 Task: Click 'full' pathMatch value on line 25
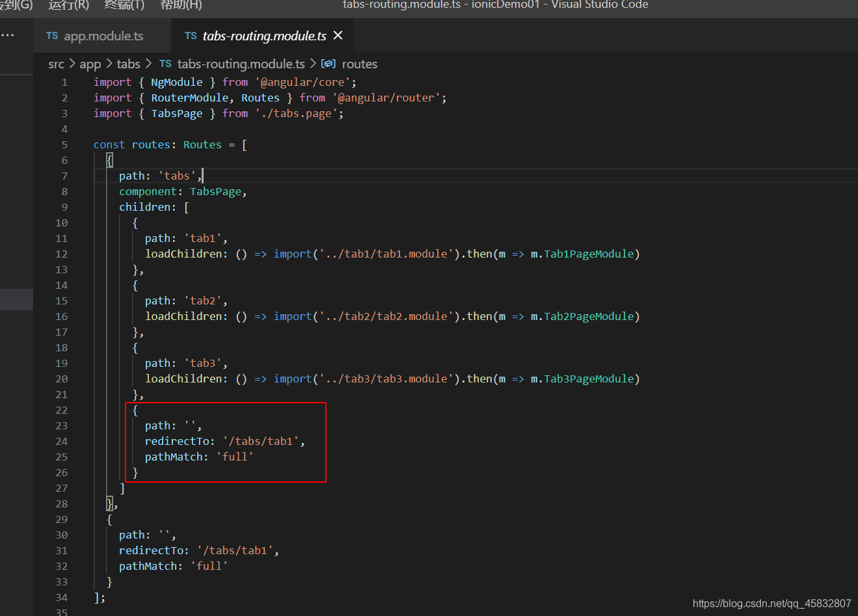[x=235, y=457]
